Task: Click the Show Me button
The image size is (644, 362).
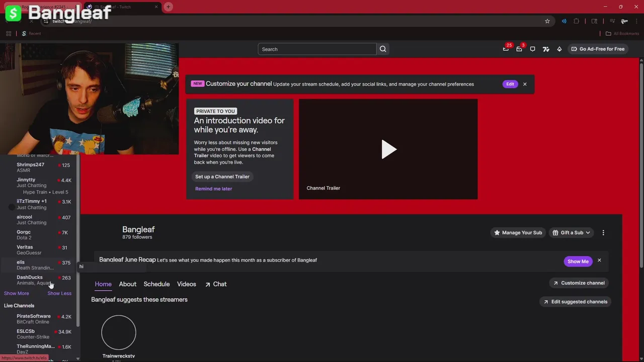Action: (x=578, y=261)
